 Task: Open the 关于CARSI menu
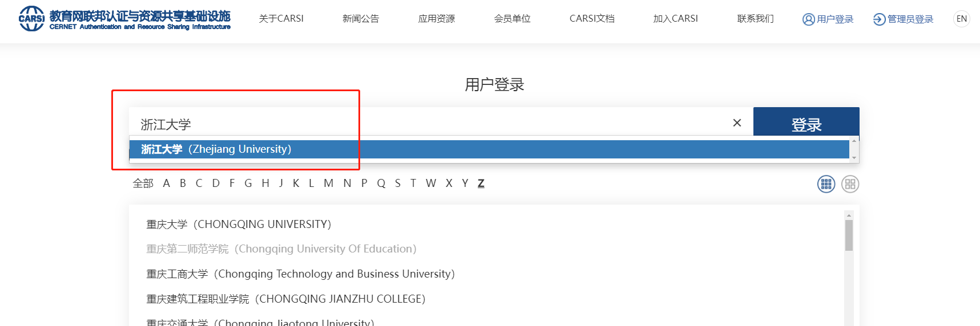[281, 19]
